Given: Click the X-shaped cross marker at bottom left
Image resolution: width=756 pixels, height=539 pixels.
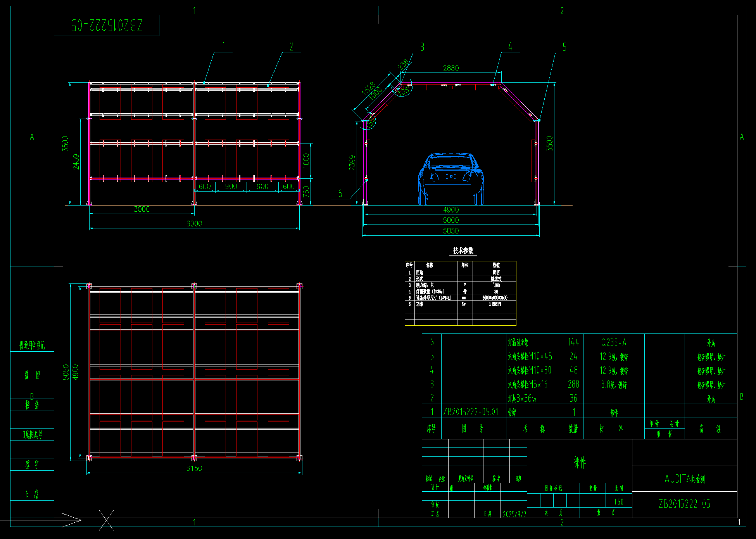Looking at the screenshot, I should [x=106, y=520].
